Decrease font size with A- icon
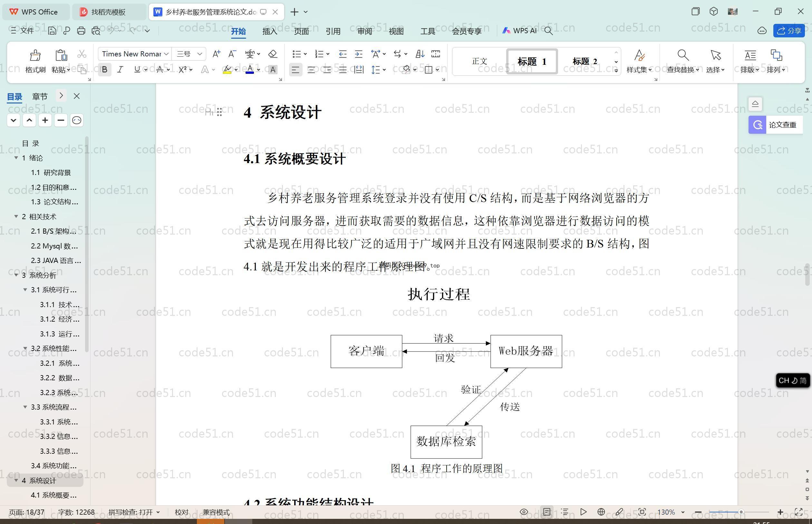 (232, 54)
